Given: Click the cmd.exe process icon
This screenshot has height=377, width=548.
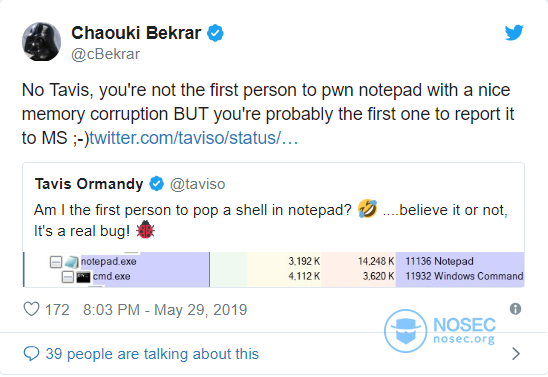Looking at the screenshot, I should [83, 277].
